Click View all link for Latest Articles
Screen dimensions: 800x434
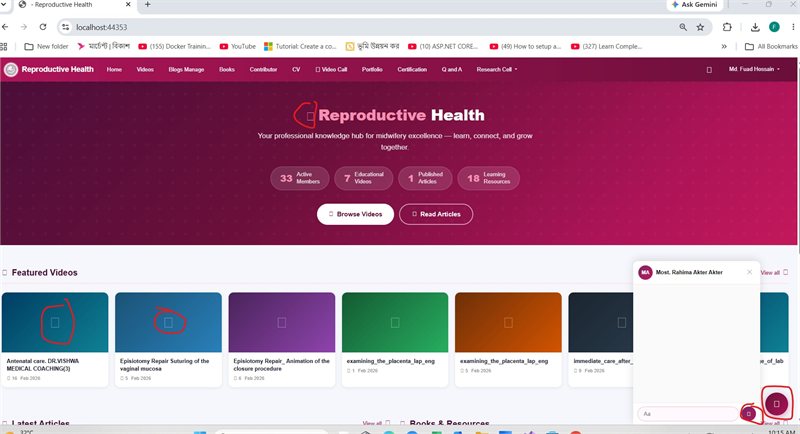(x=376, y=423)
